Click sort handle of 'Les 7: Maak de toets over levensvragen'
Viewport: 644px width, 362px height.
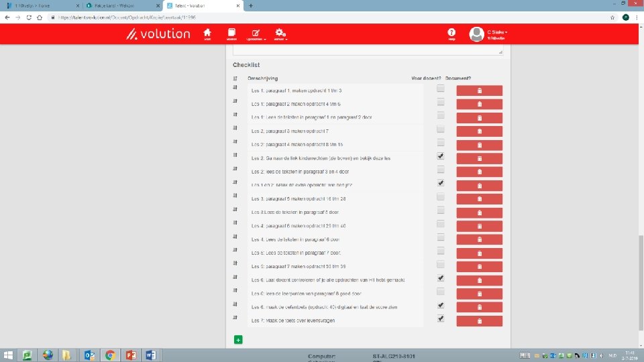pos(235,318)
